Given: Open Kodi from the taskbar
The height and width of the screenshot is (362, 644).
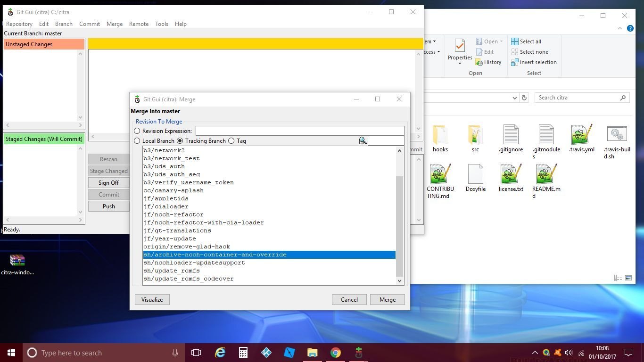Looking at the screenshot, I should tap(266, 353).
